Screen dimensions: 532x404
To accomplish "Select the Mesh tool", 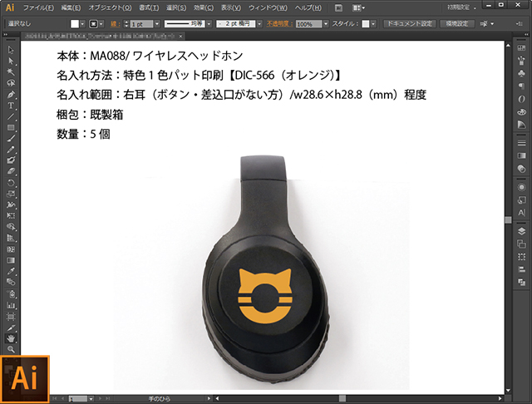I will (x=11, y=249).
